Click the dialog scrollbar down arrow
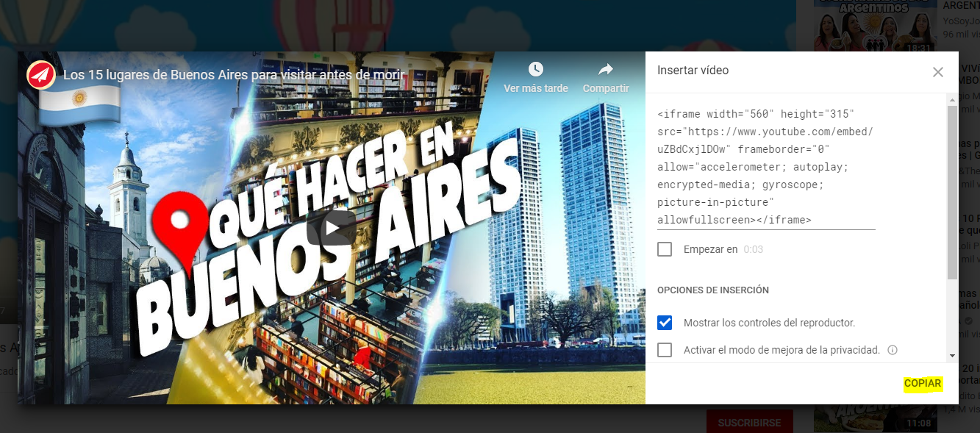This screenshot has width=980, height=433. coord(952,355)
